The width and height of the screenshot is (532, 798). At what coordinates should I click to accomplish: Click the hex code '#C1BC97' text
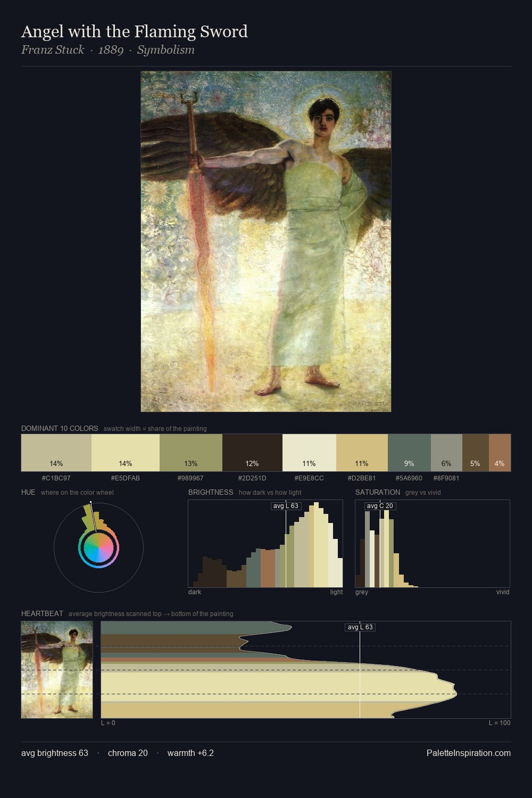point(56,478)
